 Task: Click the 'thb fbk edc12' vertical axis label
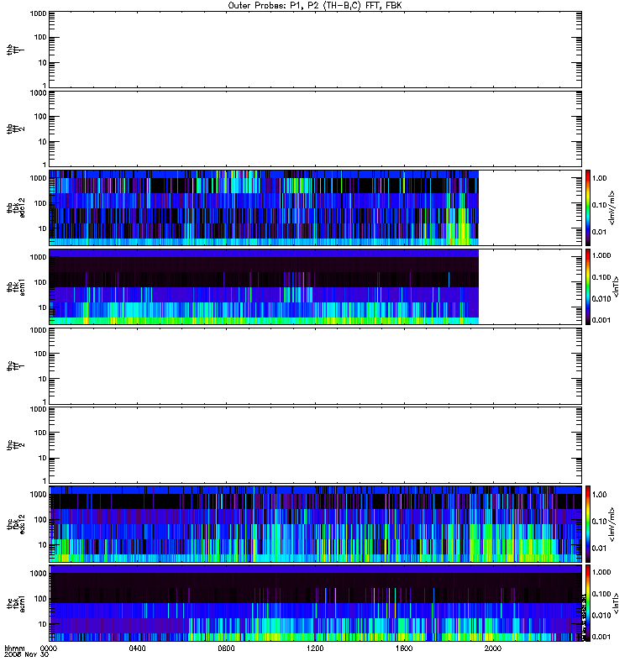coord(16,207)
